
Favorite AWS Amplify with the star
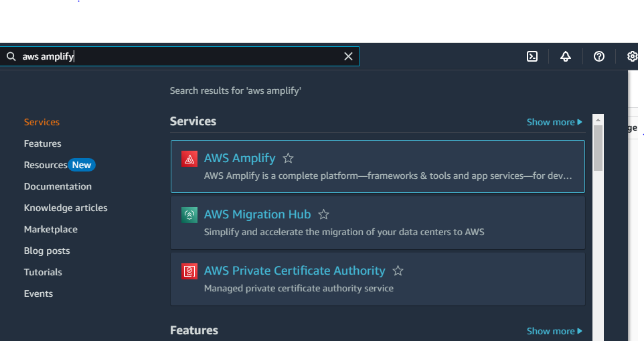pos(289,159)
